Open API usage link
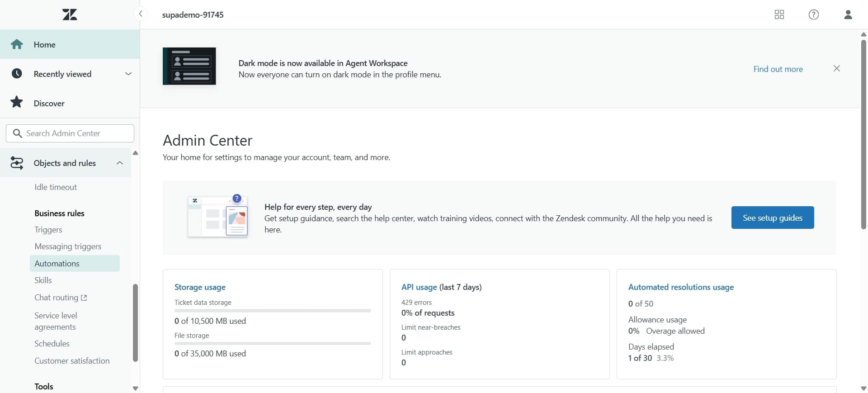This screenshot has height=393, width=868. (x=419, y=287)
